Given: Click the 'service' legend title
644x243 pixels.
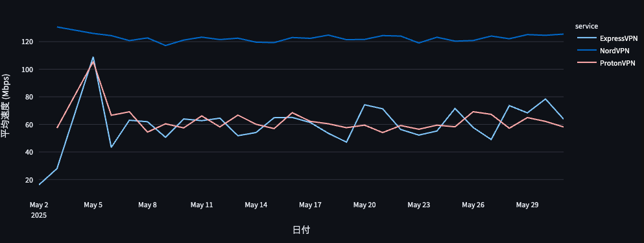Looking at the screenshot, I should tap(586, 27).
